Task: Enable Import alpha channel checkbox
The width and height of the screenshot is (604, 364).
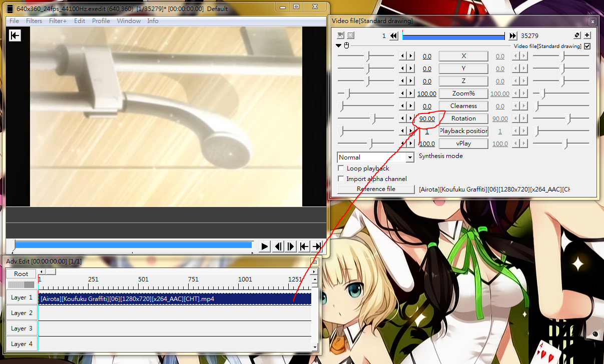Action: pos(341,179)
